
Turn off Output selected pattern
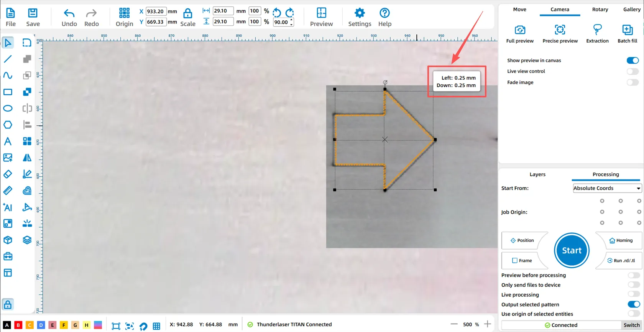coord(634,304)
